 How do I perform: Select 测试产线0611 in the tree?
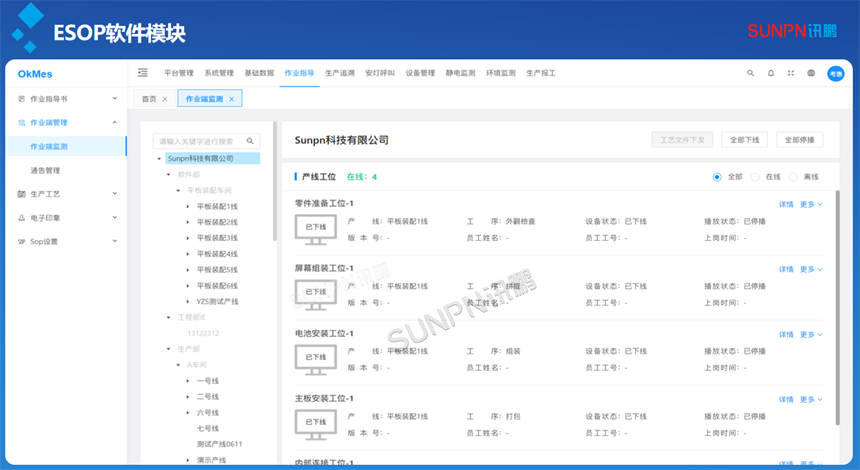coord(219,444)
